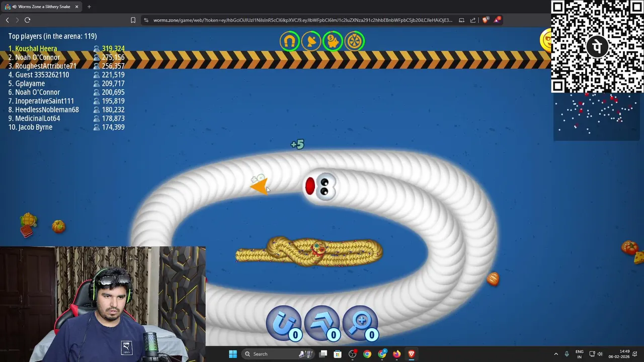The height and width of the screenshot is (362, 644).
Task: Activate the blue magnet booster button
Action: click(x=284, y=323)
